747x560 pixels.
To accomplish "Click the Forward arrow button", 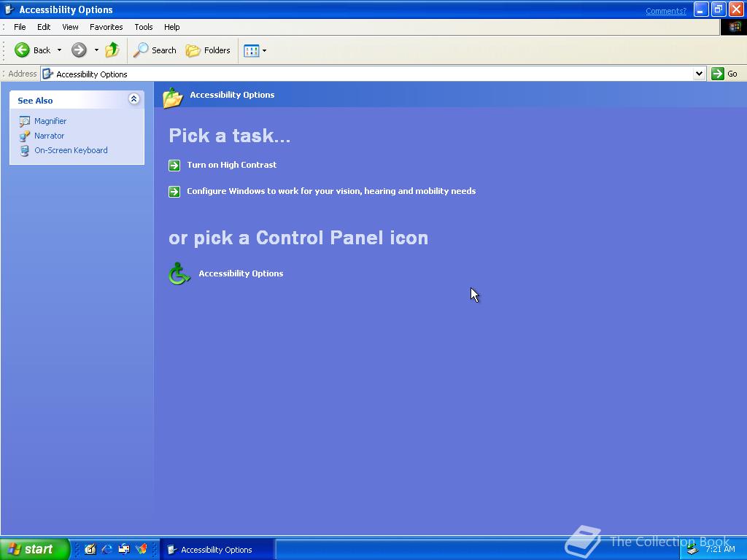I will pos(79,50).
